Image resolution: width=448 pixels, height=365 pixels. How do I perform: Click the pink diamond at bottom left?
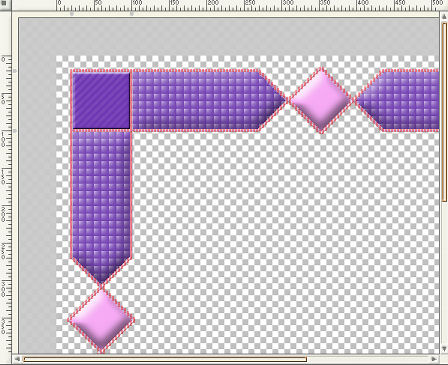tap(101, 320)
